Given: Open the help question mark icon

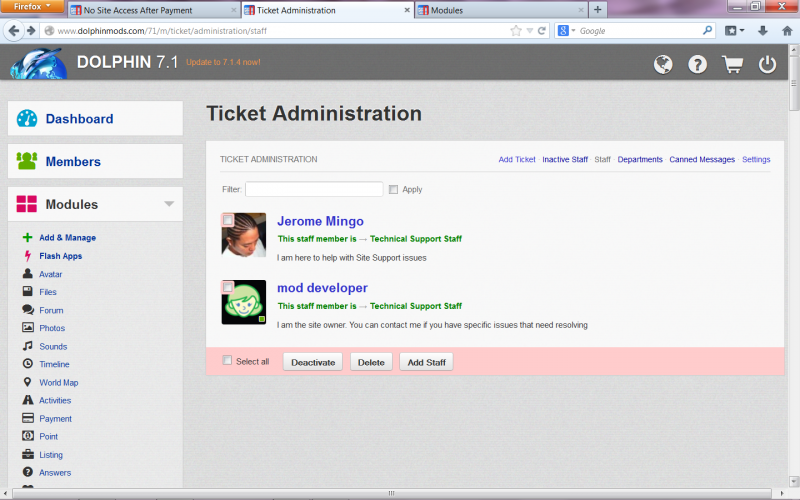Looking at the screenshot, I should [x=697, y=65].
